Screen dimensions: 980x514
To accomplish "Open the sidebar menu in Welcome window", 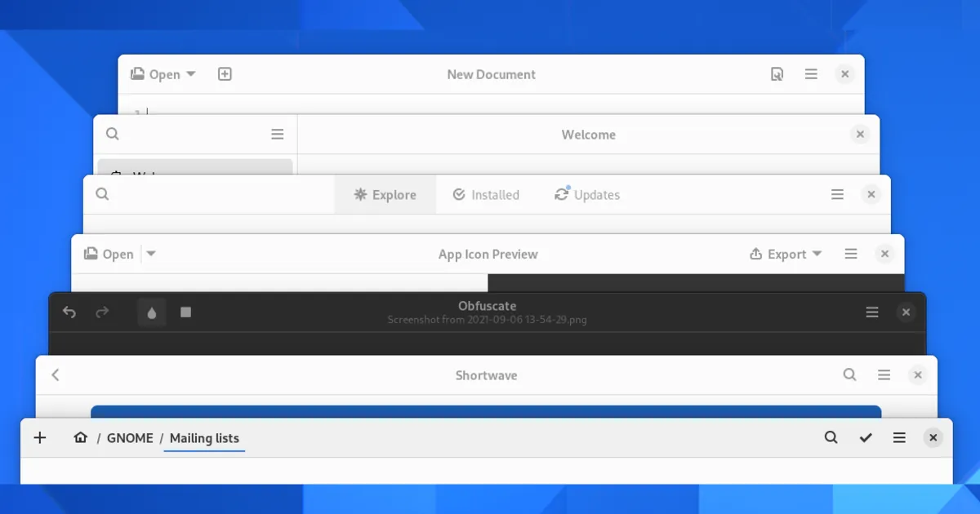I will [x=278, y=135].
